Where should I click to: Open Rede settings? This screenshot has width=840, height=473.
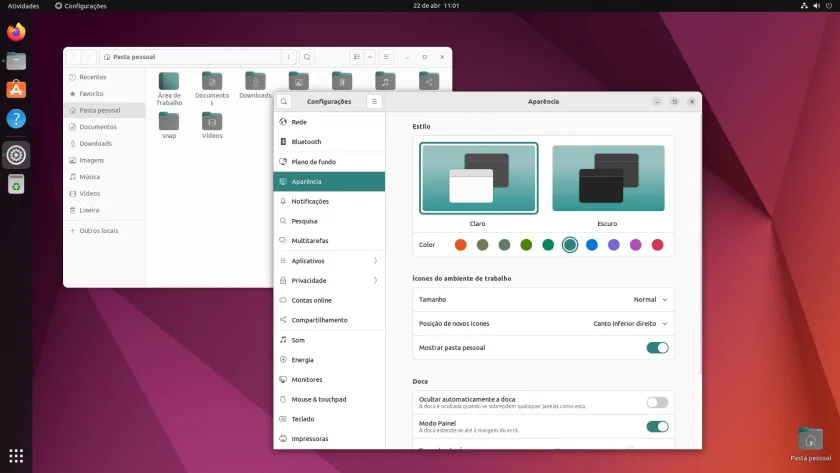[329, 122]
